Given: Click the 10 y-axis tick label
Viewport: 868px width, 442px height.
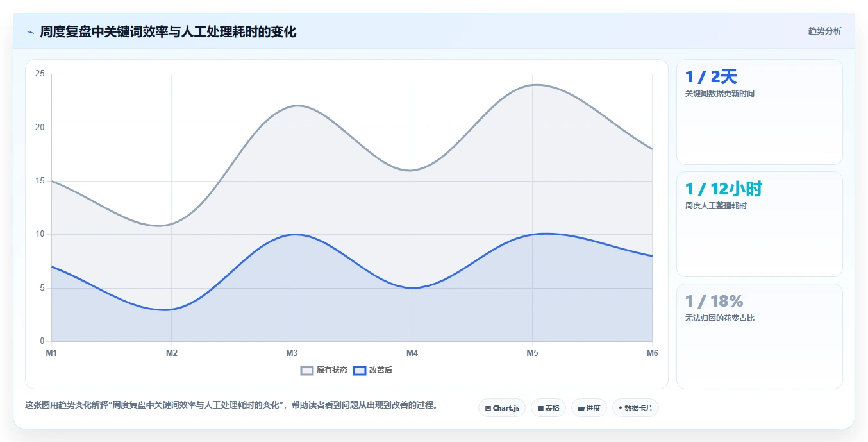Looking at the screenshot, I should pyautogui.click(x=40, y=234).
